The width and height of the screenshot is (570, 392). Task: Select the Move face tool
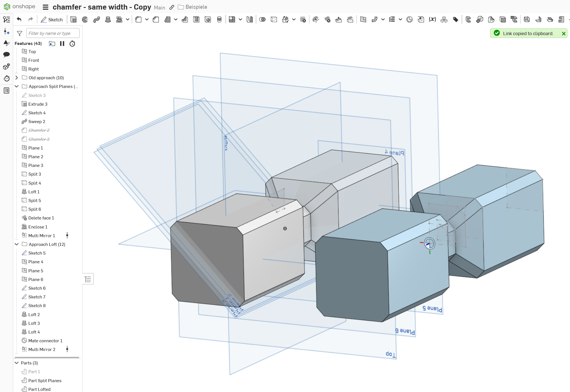(339, 19)
